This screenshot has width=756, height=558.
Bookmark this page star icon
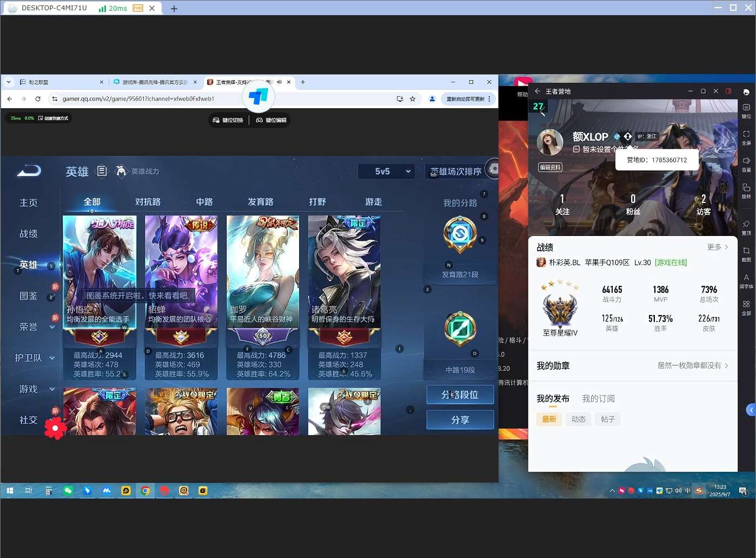413,99
